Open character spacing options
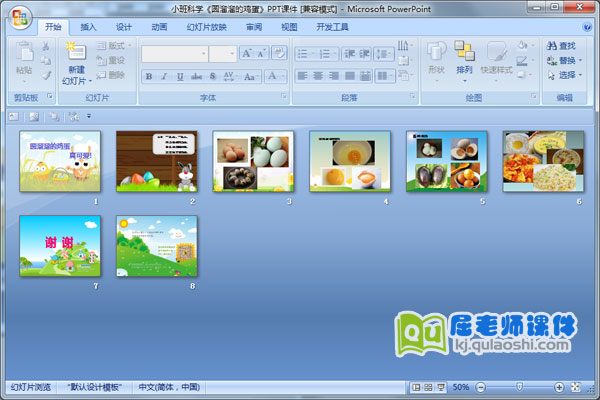600x400 pixels. point(230,77)
